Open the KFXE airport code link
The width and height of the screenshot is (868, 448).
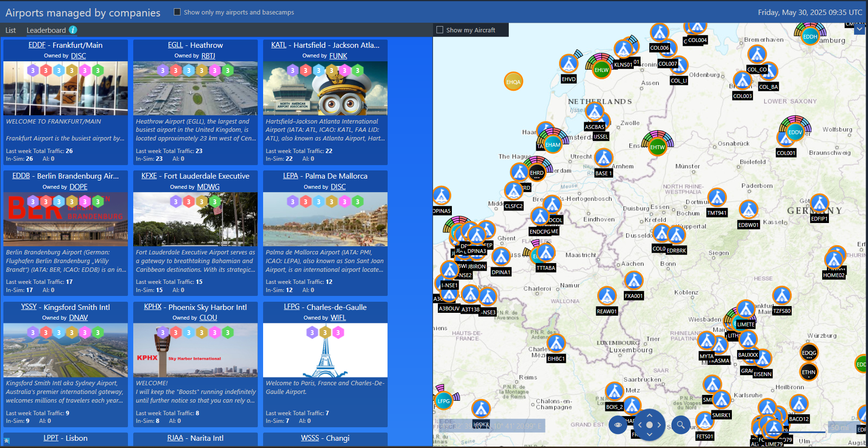[149, 176]
